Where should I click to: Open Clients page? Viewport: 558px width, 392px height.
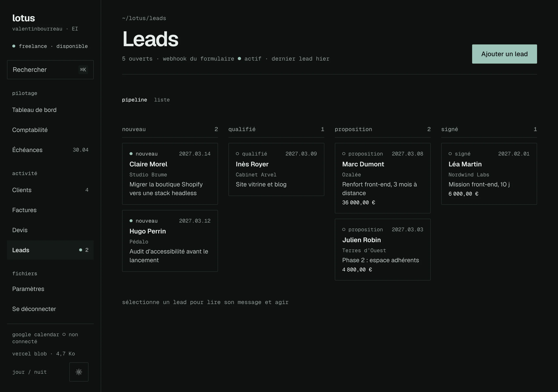tap(50, 190)
